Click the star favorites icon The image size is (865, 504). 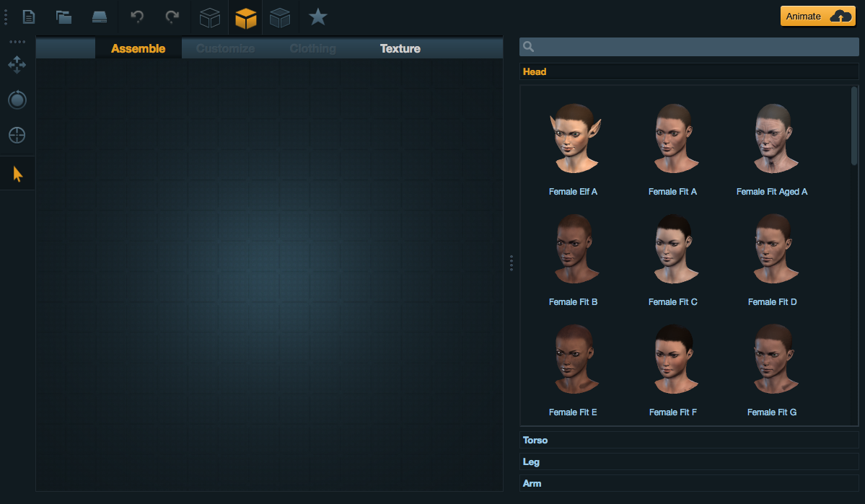[x=317, y=17]
